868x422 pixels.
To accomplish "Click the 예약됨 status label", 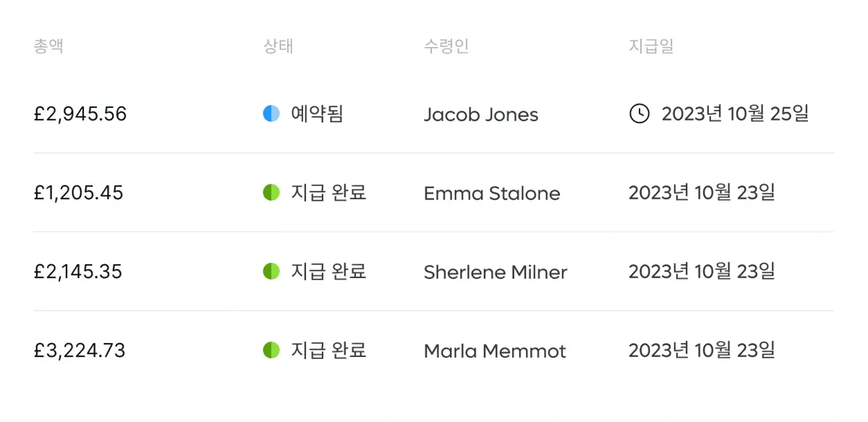I will click(317, 114).
